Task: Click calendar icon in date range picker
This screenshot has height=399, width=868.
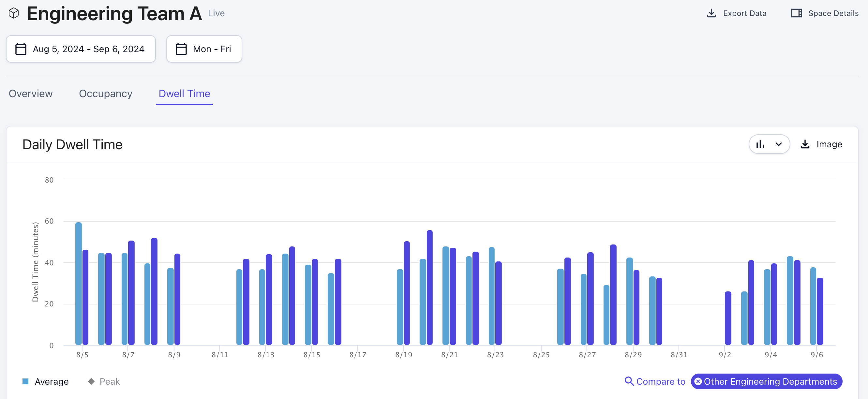Action: pyautogui.click(x=21, y=49)
